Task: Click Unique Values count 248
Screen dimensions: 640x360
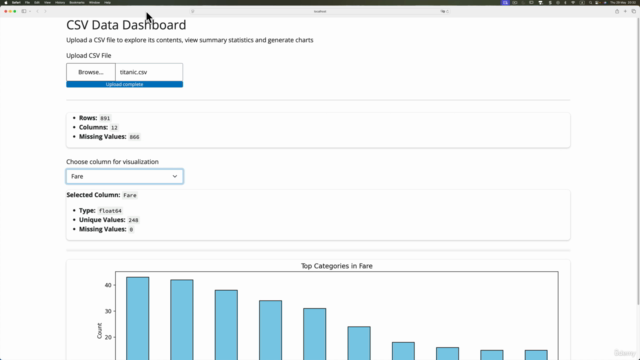Action: pos(133,220)
